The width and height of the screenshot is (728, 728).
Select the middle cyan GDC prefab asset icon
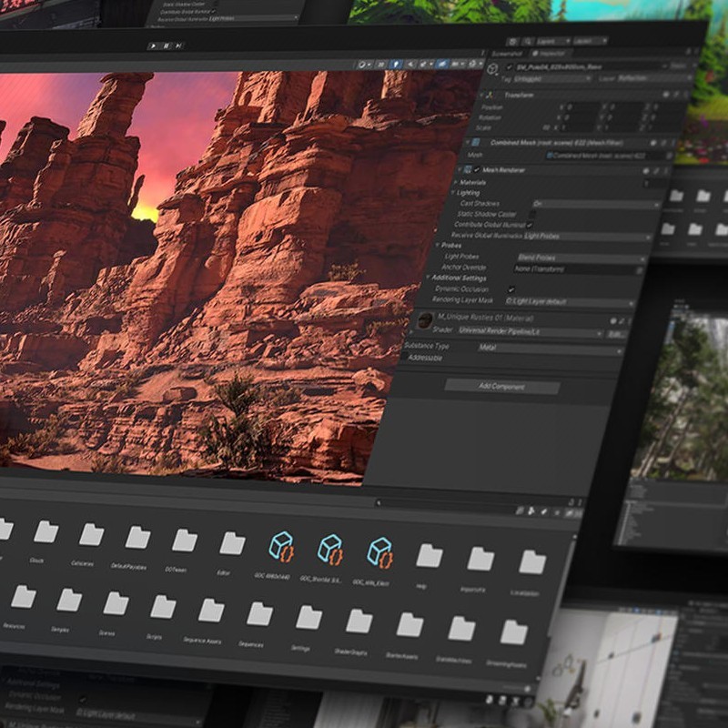pyautogui.click(x=330, y=551)
